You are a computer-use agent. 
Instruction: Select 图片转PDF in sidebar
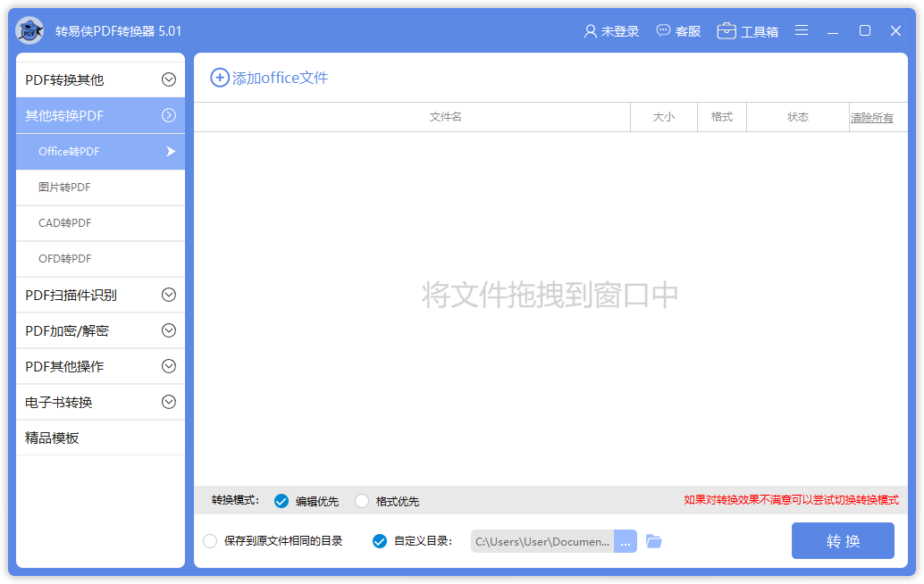(100, 188)
